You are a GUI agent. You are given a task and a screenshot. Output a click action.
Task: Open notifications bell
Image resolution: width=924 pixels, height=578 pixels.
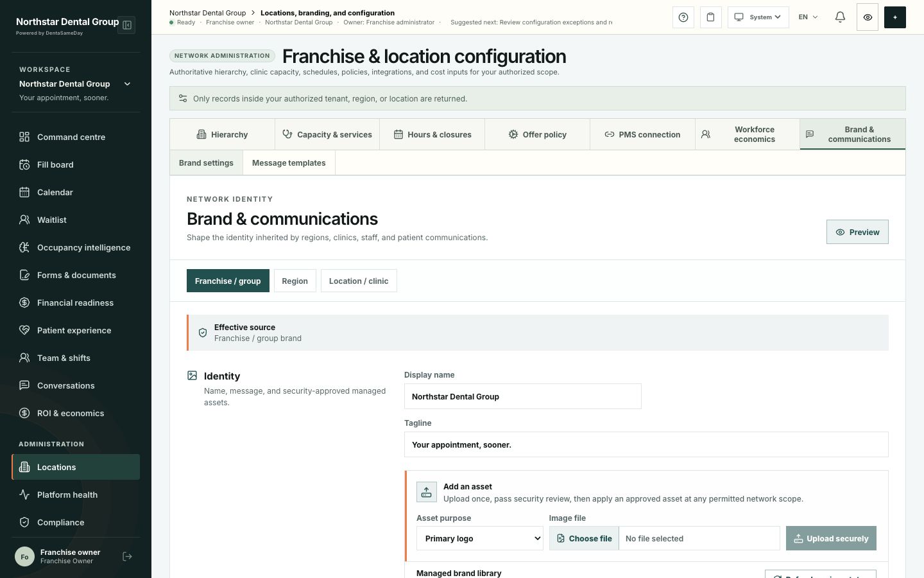click(840, 17)
